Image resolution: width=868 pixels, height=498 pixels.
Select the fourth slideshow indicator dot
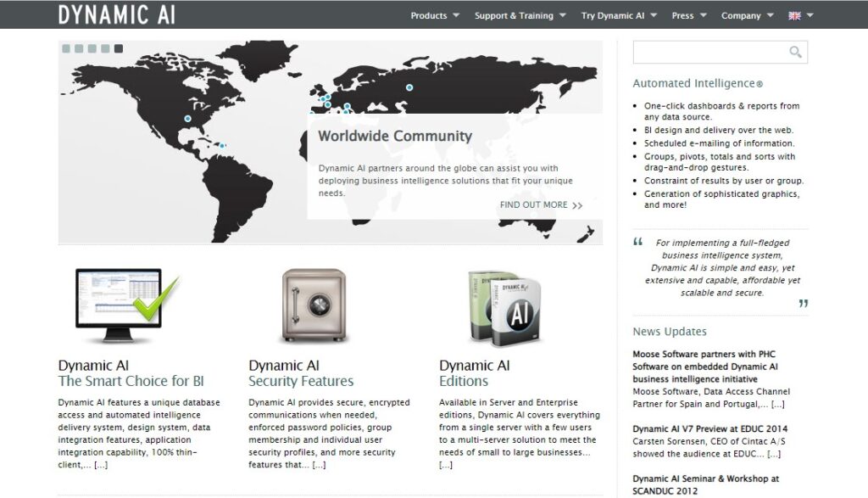(x=105, y=48)
